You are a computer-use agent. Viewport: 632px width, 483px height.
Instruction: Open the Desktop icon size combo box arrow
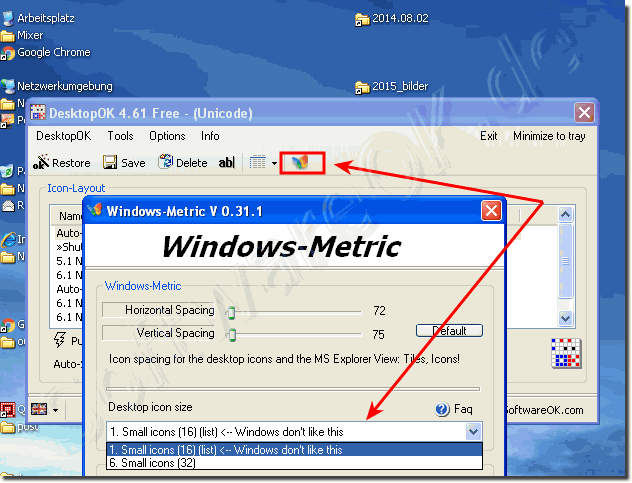point(473,431)
